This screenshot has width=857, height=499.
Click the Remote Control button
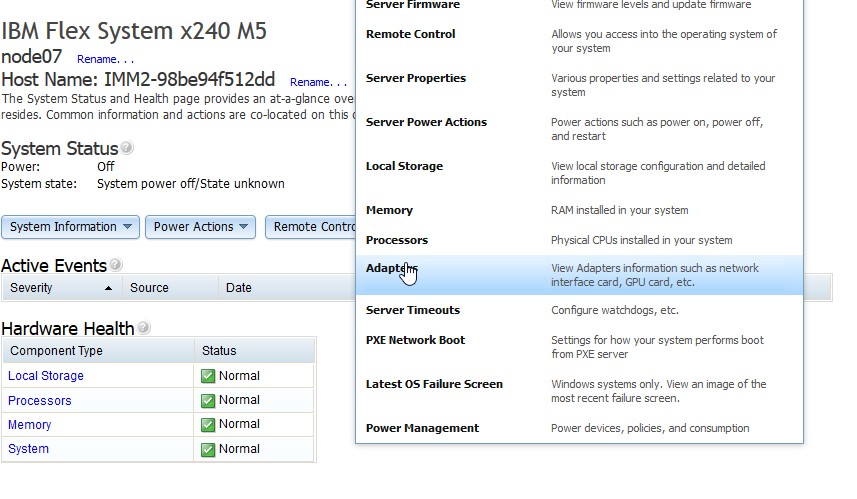click(310, 227)
